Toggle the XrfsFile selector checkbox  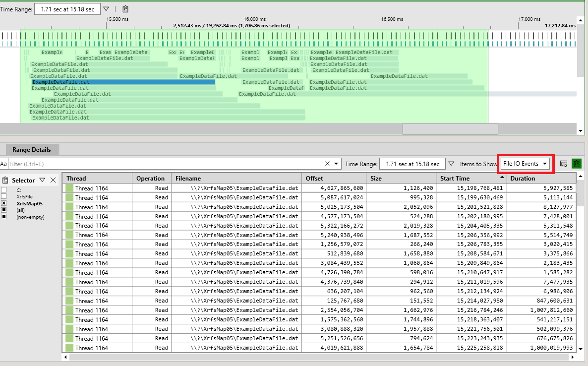[4, 196]
